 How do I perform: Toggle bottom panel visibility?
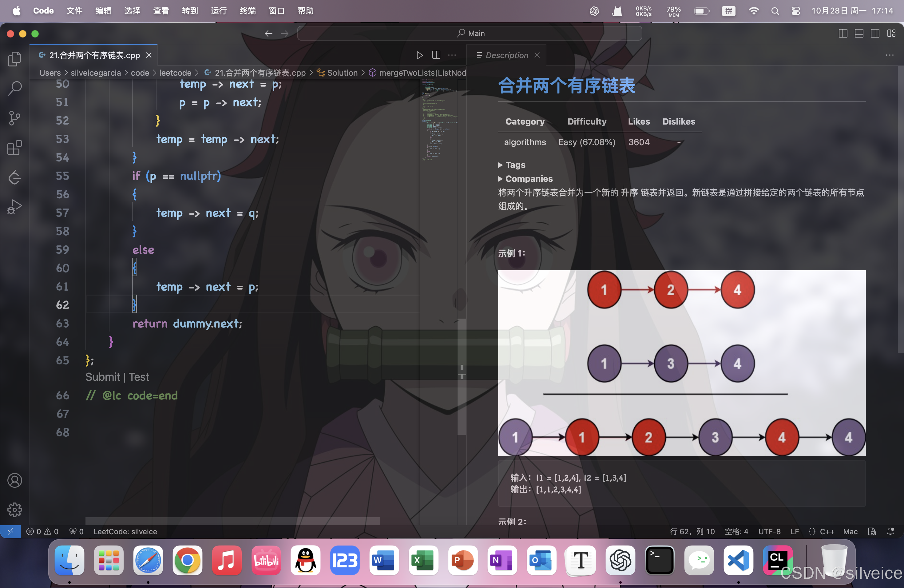pyautogui.click(x=859, y=34)
